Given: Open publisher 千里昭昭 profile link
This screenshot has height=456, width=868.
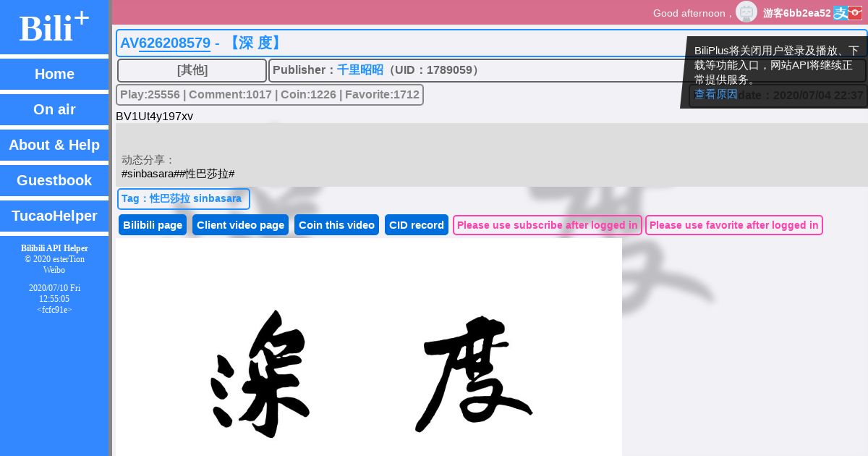Looking at the screenshot, I should (x=360, y=70).
